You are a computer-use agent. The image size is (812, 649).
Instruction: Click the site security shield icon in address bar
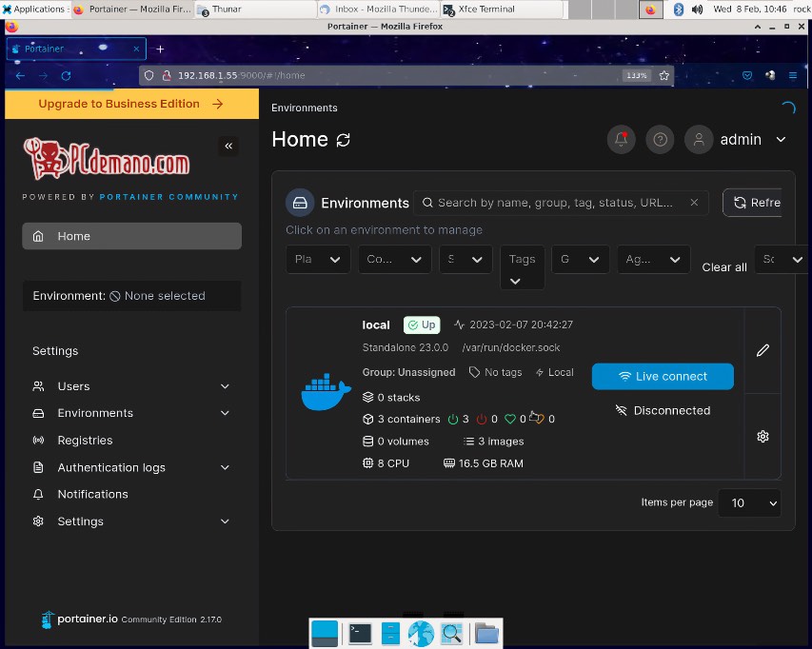point(149,75)
